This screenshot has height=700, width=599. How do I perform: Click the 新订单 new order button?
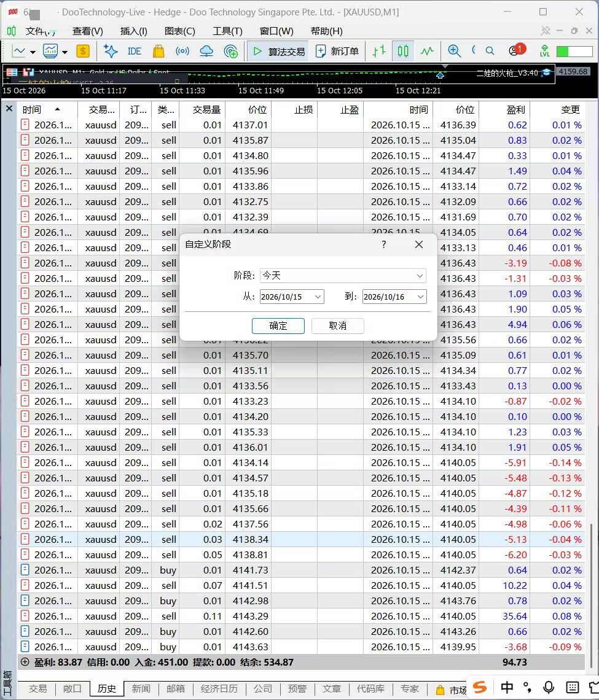[337, 52]
